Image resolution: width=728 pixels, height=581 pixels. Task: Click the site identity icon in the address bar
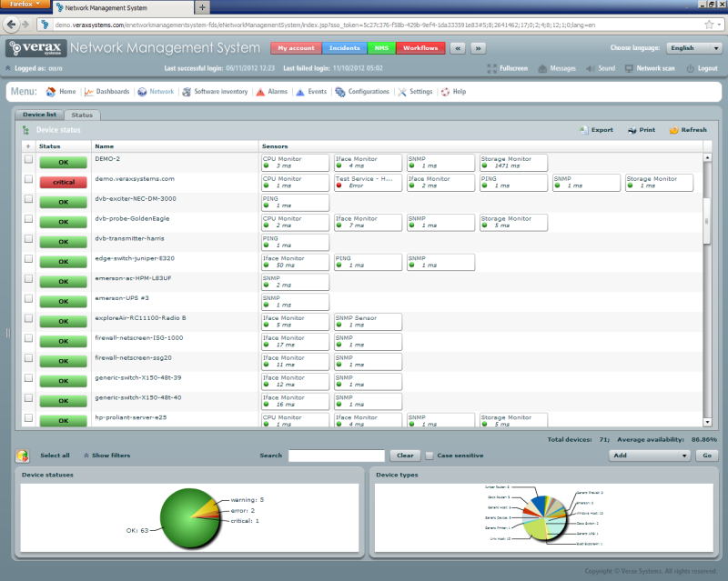click(45, 25)
